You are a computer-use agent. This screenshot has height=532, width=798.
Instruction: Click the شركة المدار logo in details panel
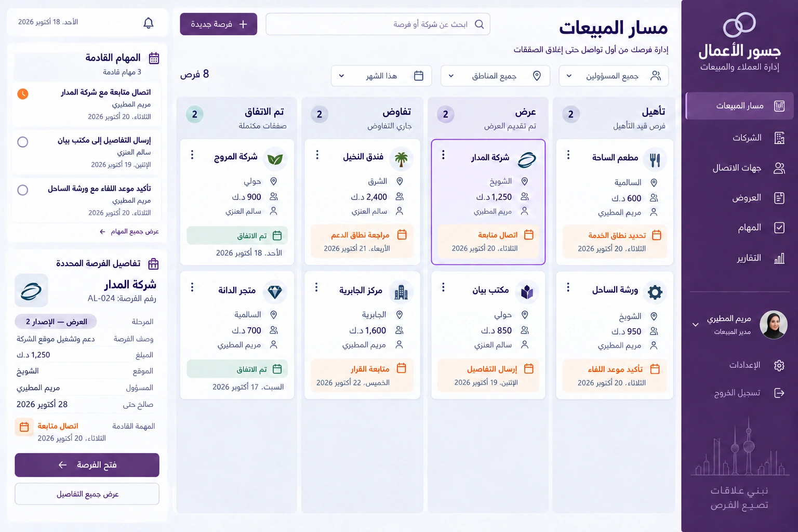pyautogui.click(x=32, y=291)
